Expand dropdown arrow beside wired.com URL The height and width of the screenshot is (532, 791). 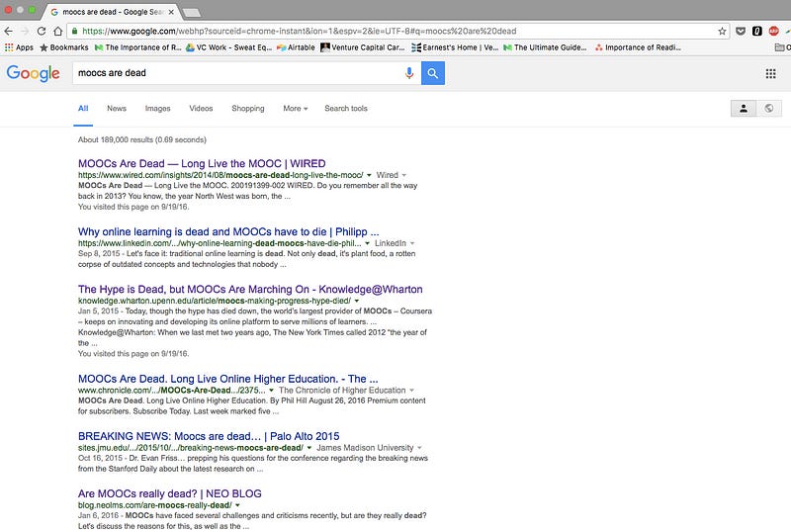(369, 175)
